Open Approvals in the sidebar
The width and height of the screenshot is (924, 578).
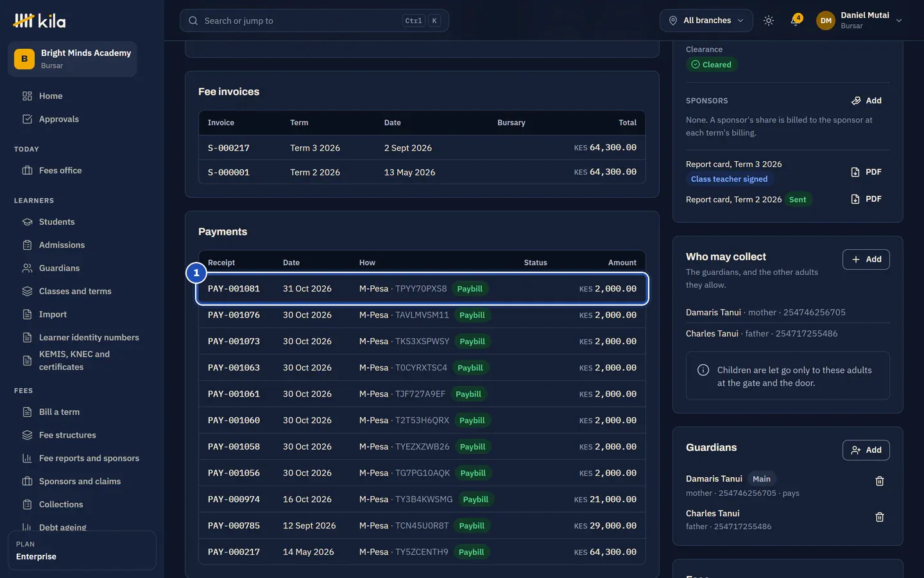pos(58,119)
